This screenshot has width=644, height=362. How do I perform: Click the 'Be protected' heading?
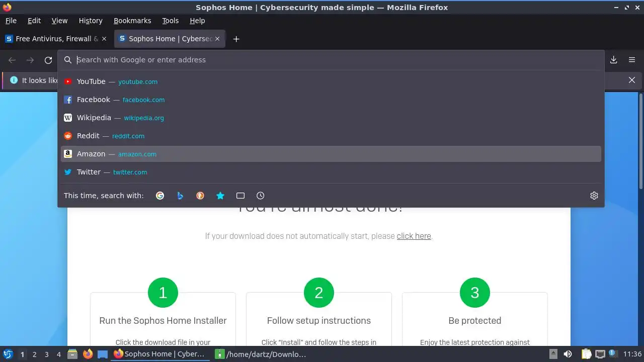tap(475, 321)
